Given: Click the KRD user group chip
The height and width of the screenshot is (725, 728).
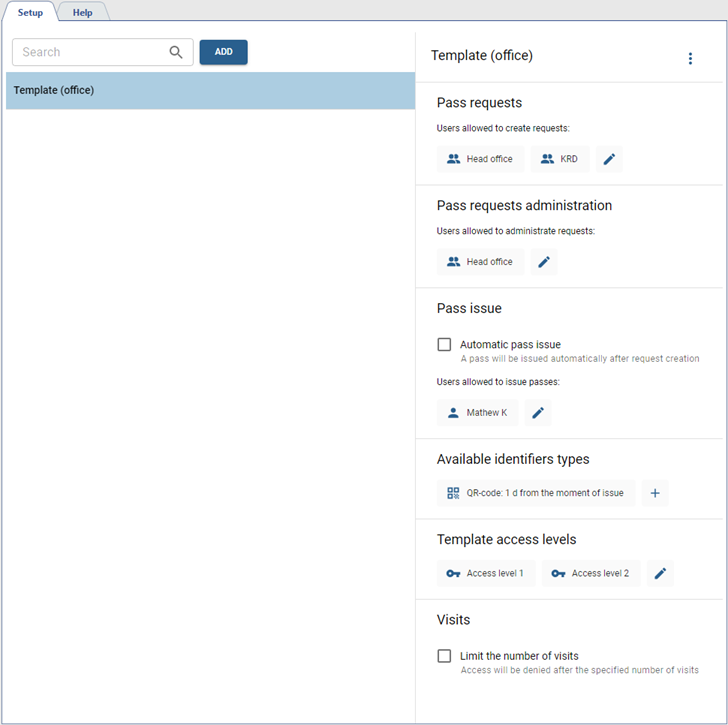Looking at the screenshot, I should click(559, 159).
